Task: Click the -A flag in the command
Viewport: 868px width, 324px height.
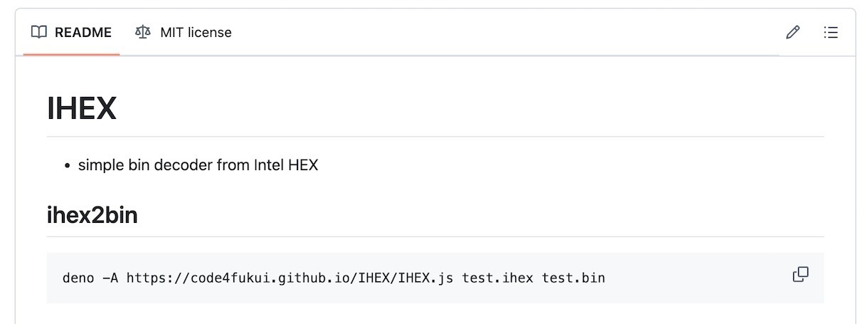Action: tap(110, 278)
